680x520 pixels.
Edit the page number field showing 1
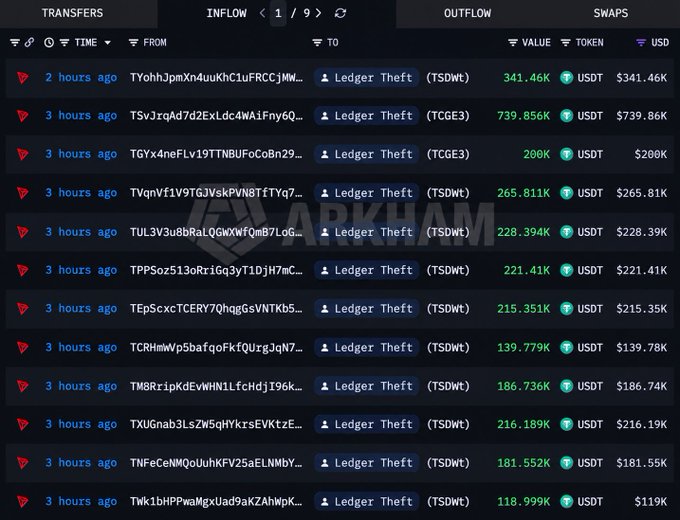pyautogui.click(x=278, y=13)
